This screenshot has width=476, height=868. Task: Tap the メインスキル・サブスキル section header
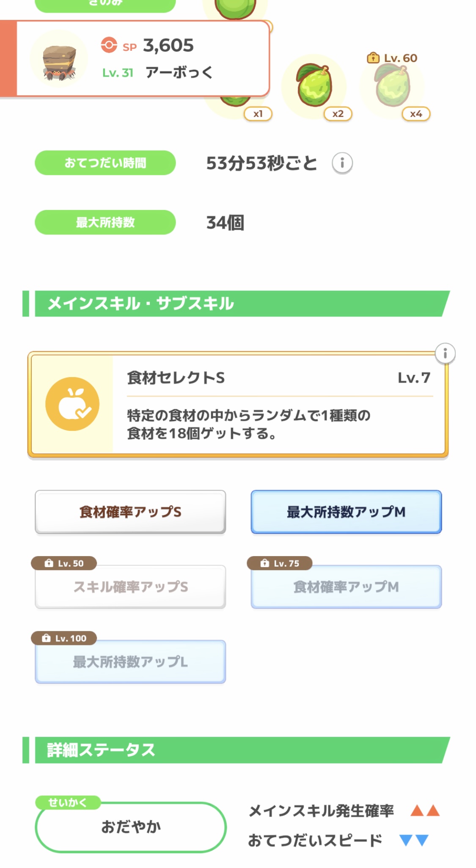click(x=237, y=303)
